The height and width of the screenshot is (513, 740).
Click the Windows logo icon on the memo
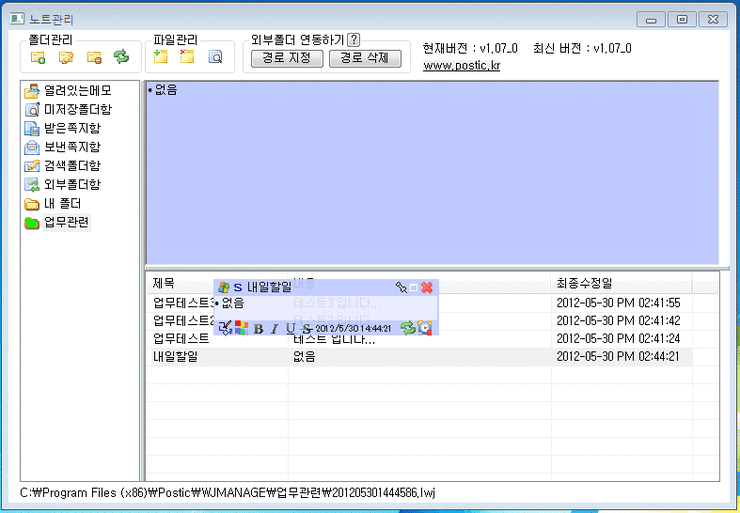pyautogui.click(x=224, y=287)
